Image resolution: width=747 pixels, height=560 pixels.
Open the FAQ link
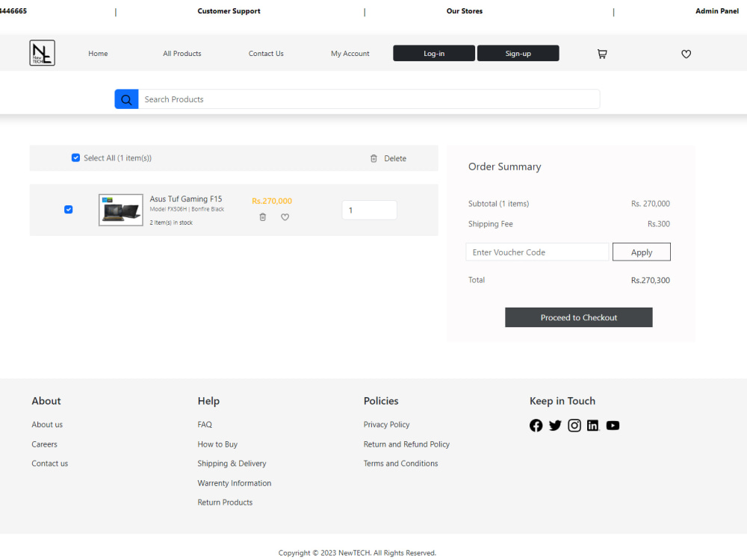point(205,425)
